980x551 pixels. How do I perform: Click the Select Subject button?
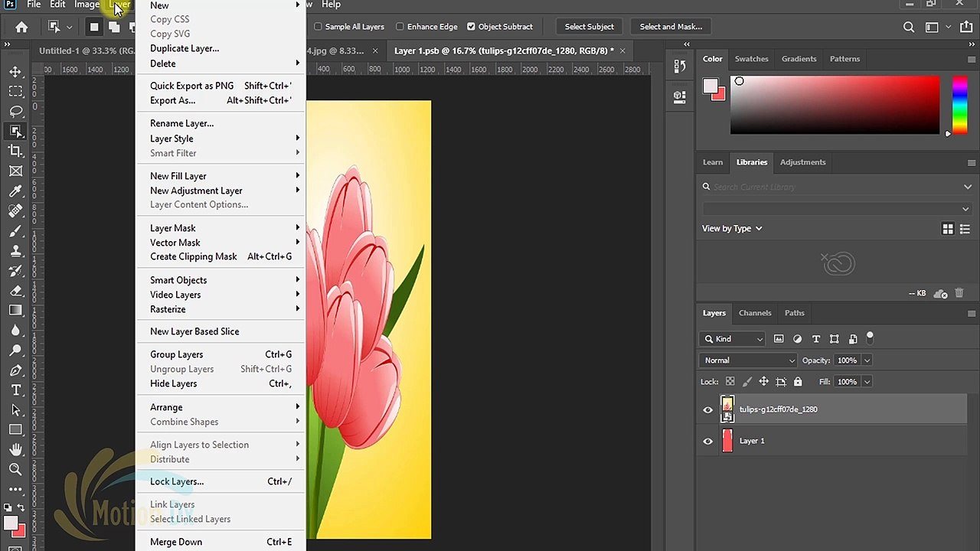589,27
